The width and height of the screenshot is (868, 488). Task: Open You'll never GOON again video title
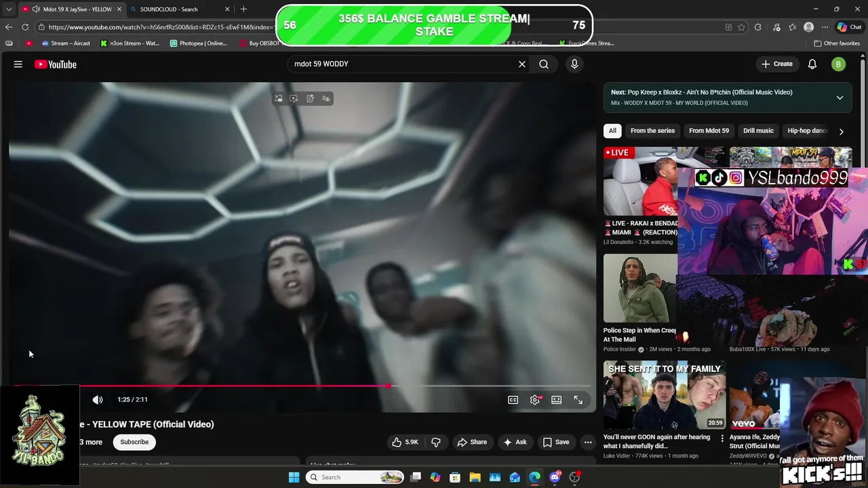(x=656, y=441)
